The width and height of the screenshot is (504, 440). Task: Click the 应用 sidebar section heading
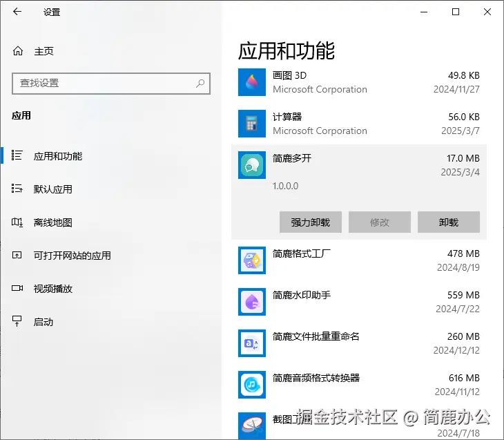[21, 115]
